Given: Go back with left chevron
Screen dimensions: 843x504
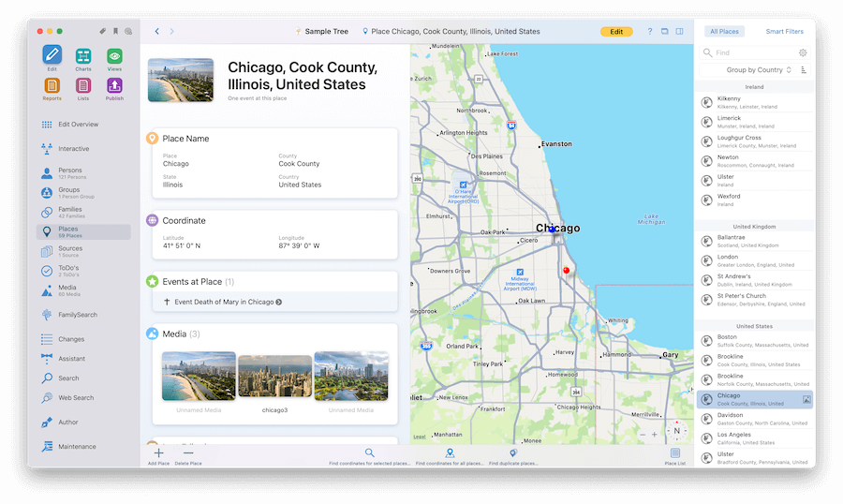Looking at the screenshot, I should [x=157, y=31].
